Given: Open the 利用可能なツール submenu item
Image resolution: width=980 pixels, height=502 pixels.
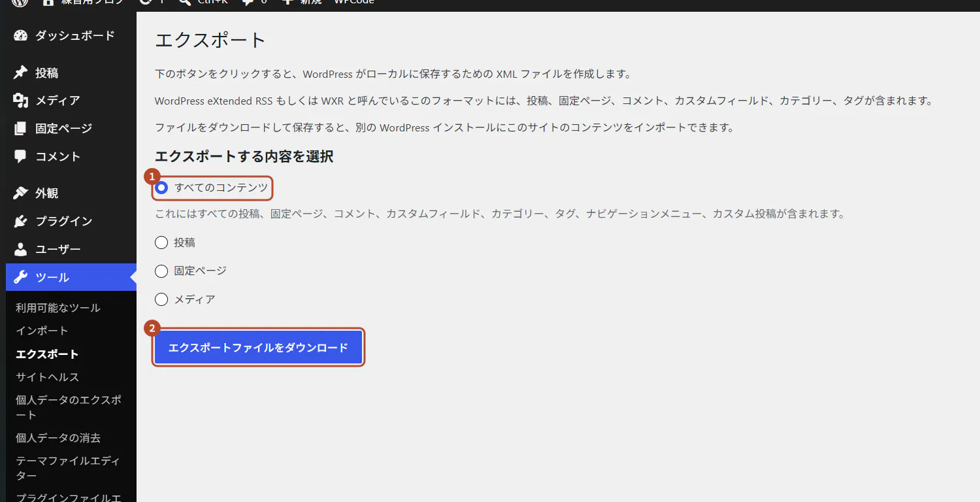Looking at the screenshot, I should (x=58, y=308).
